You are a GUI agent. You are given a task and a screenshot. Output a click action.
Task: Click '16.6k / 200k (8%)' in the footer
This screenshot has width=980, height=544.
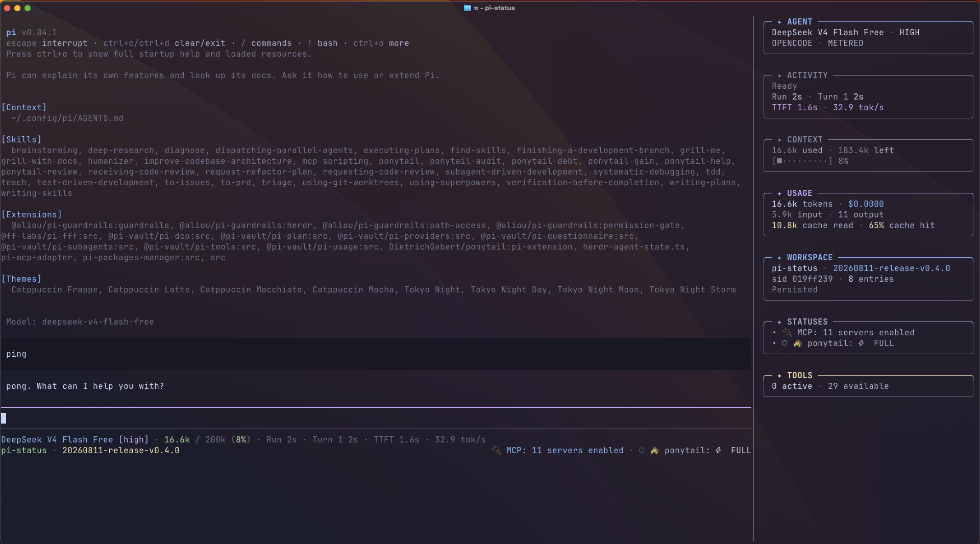coord(208,440)
